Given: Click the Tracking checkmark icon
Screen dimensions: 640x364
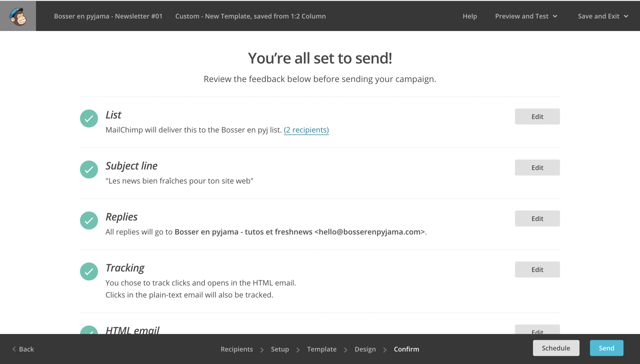Looking at the screenshot, I should pos(89,271).
